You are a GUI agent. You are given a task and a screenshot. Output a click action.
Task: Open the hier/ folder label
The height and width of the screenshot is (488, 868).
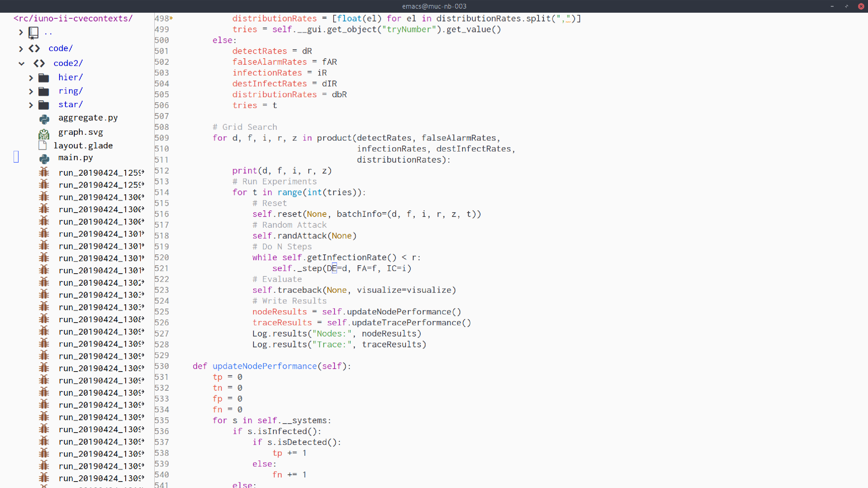point(70,77)
